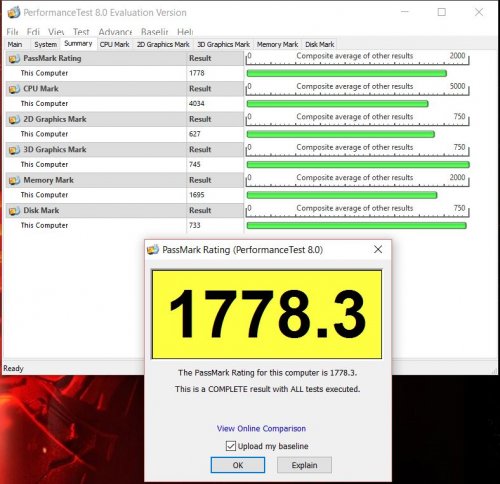The image size is (500, 484).
Task: Click the 3D Graphics Mark green result bar
Action: click(358, 165)
